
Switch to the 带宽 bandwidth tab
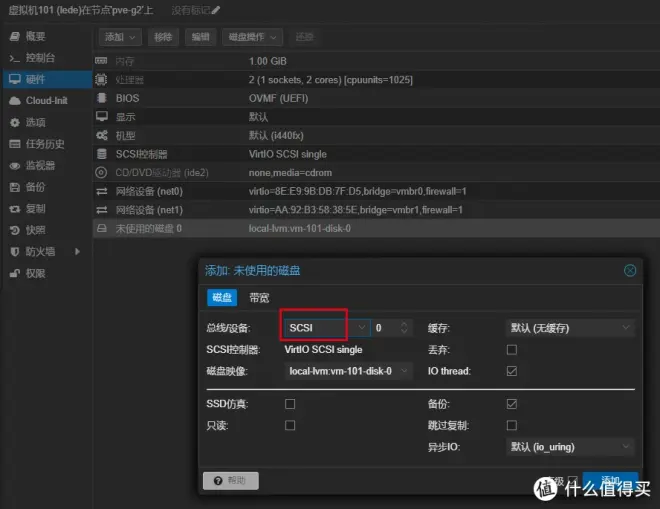(259, 298)
